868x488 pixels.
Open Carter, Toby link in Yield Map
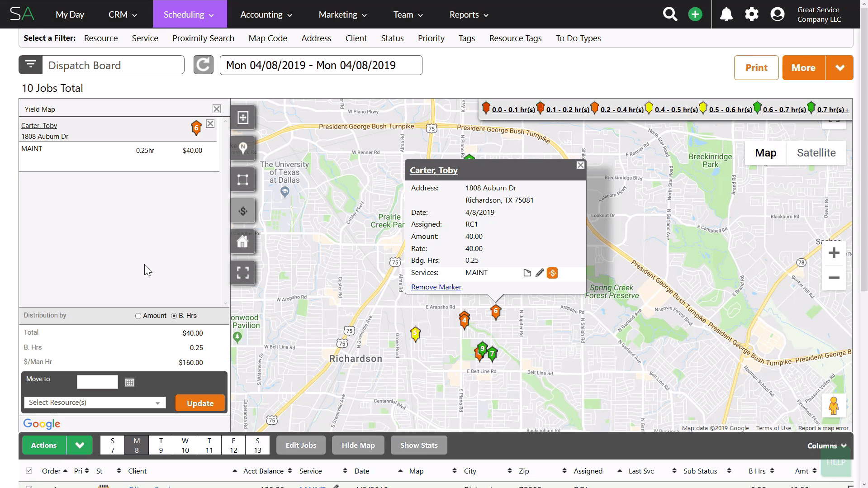click(x=39, y=126)
